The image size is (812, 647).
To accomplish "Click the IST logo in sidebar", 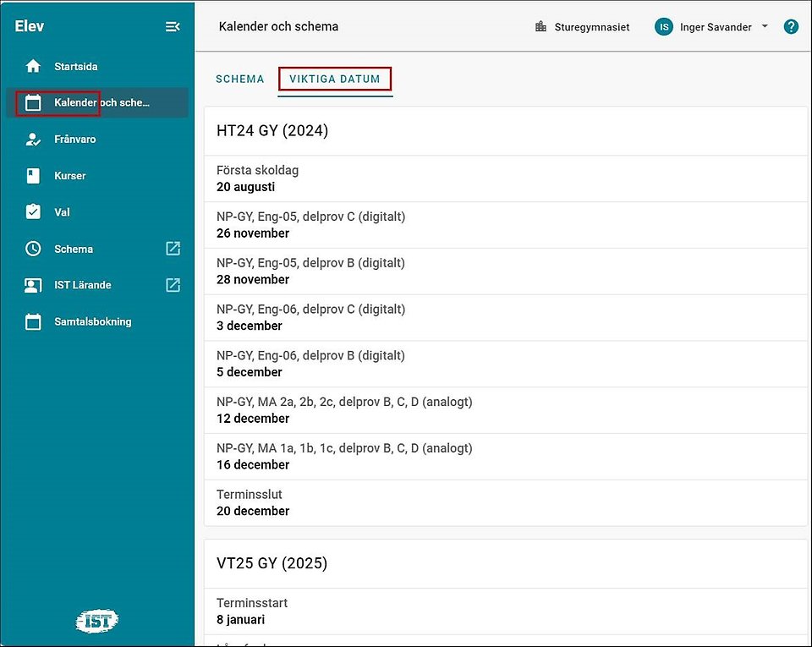I will (97, 622).
